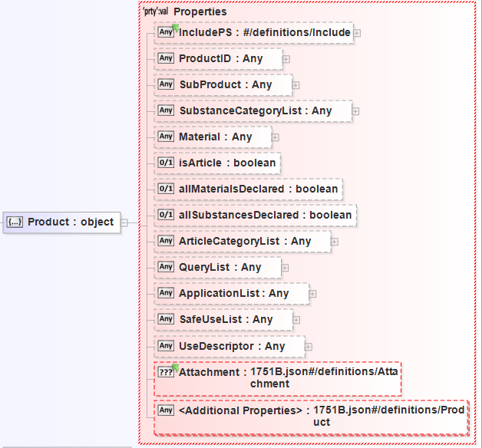Select the SafeUseList property box

coord(225,319)
